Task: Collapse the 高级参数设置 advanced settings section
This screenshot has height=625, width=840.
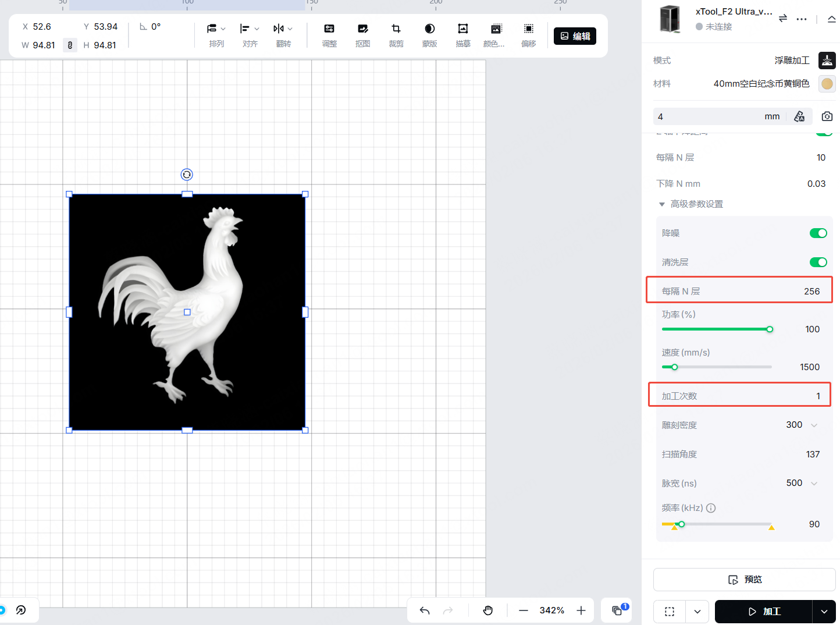Action: [662, 204]
